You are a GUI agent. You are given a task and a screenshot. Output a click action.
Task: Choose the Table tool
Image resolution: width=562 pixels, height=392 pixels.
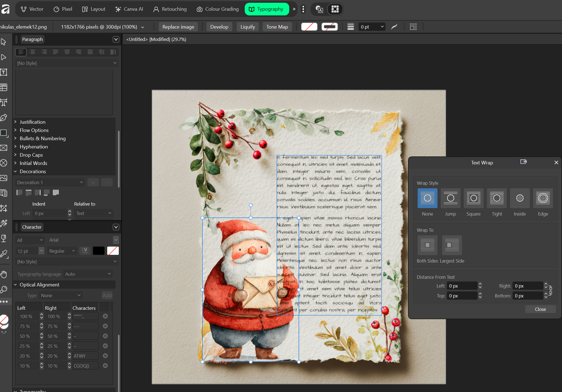tap(4, 87)
